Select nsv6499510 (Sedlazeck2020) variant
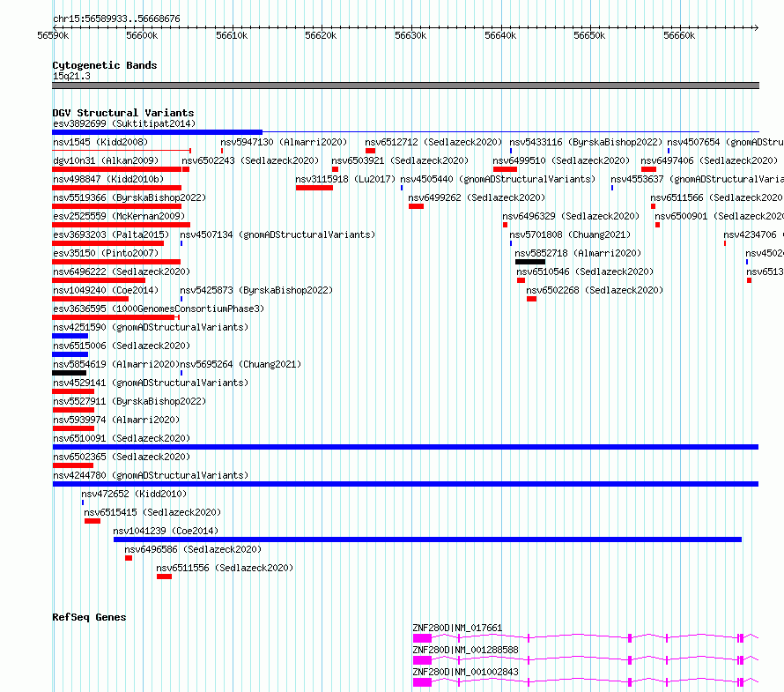The image size is (784, 692). [x=561, y=160]
